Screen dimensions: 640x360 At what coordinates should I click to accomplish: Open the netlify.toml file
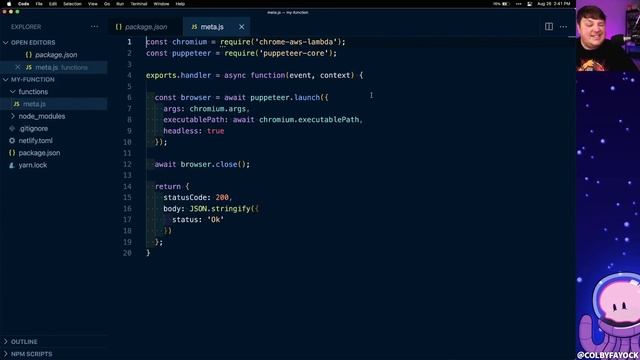[x=54, y=141]
